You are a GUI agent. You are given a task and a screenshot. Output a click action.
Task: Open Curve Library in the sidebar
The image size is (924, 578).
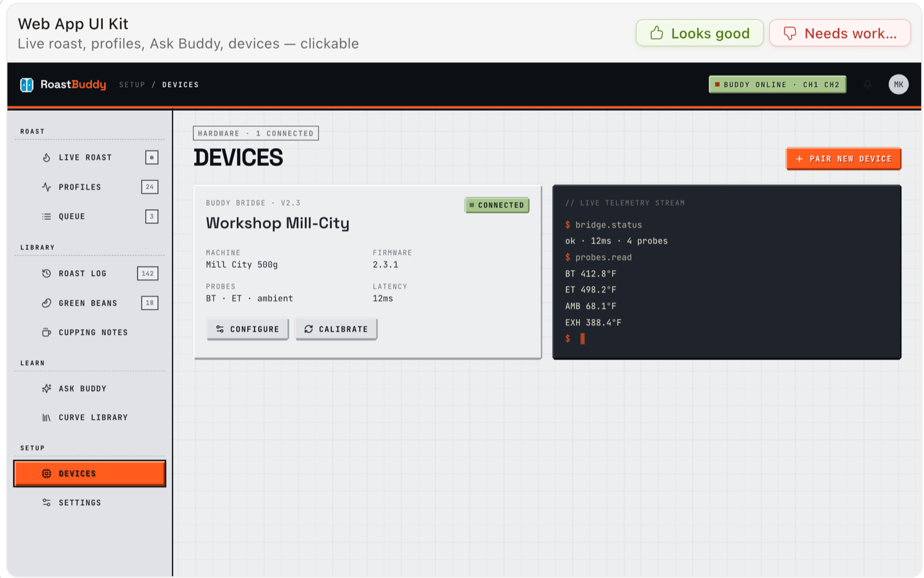[x=90, y=417]
